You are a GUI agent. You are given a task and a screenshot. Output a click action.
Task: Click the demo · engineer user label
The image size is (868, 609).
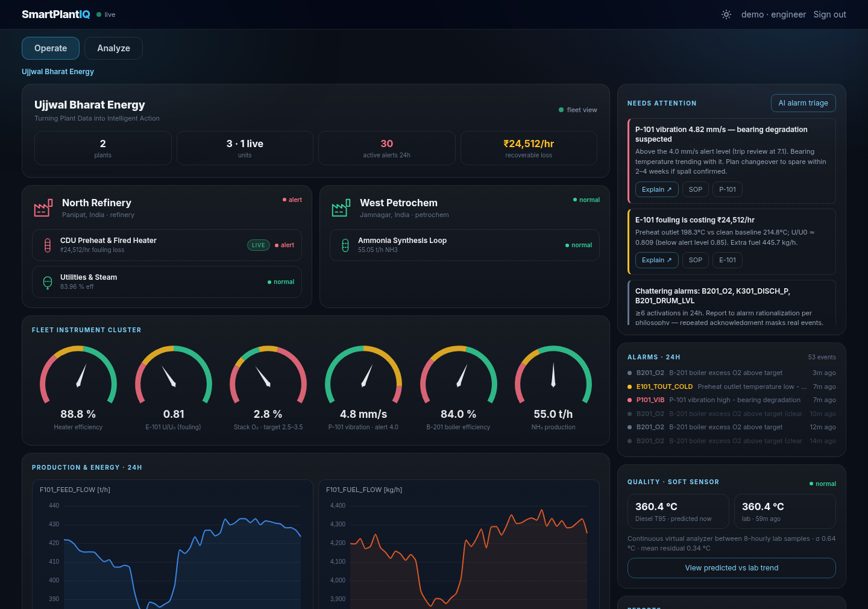(x=773, y=14)
